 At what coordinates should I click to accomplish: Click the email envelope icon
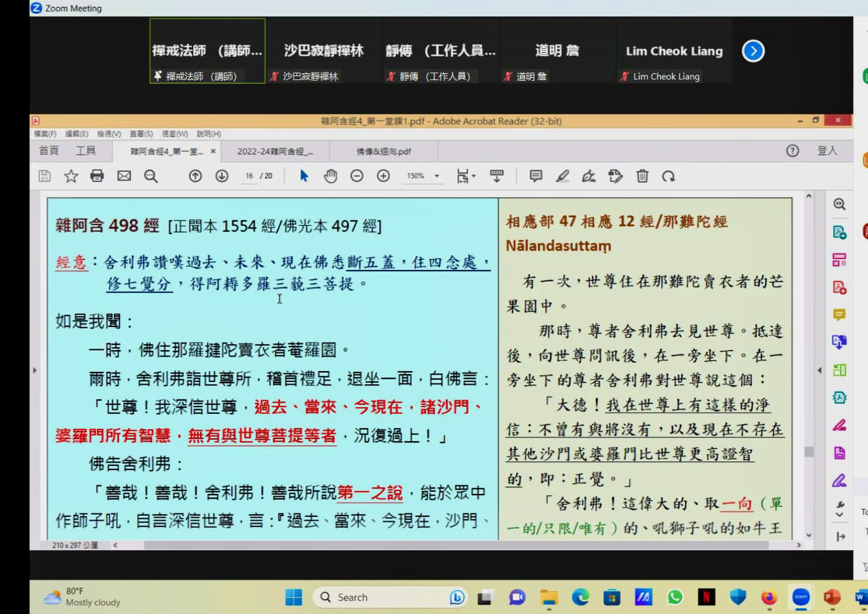click(124, 176)
